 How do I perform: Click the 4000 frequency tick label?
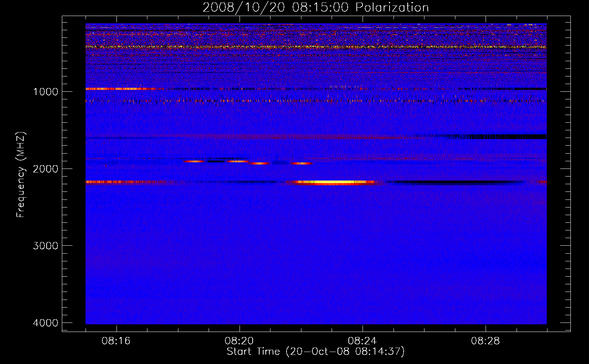(46, 323)
